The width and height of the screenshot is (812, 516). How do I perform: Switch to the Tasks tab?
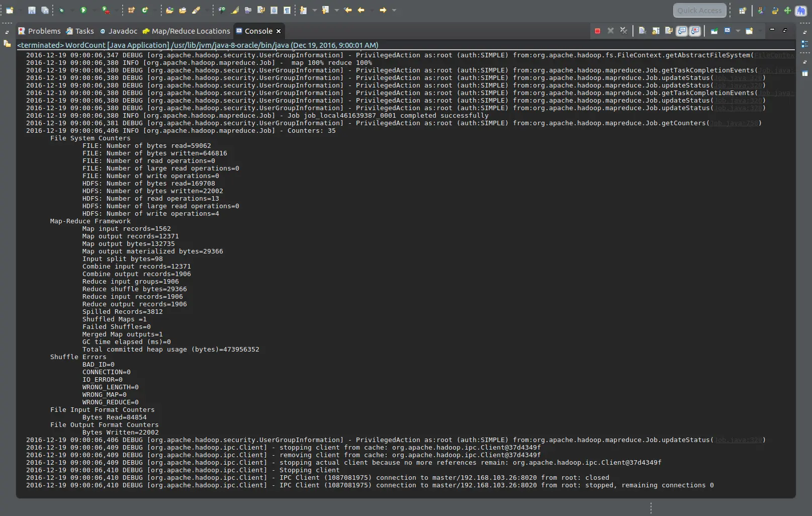(x=80, y=31)
